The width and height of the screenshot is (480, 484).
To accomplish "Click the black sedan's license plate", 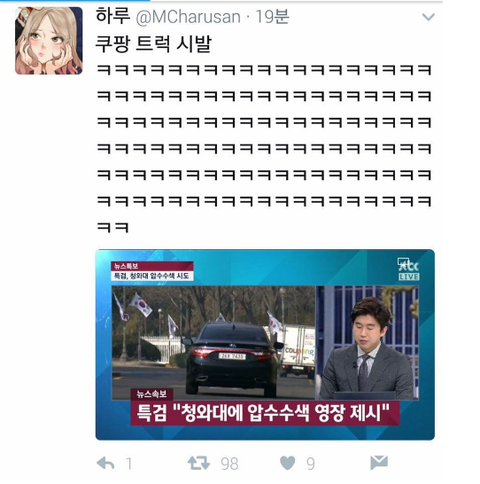I will pyautogui.click(x=232, y=356).
